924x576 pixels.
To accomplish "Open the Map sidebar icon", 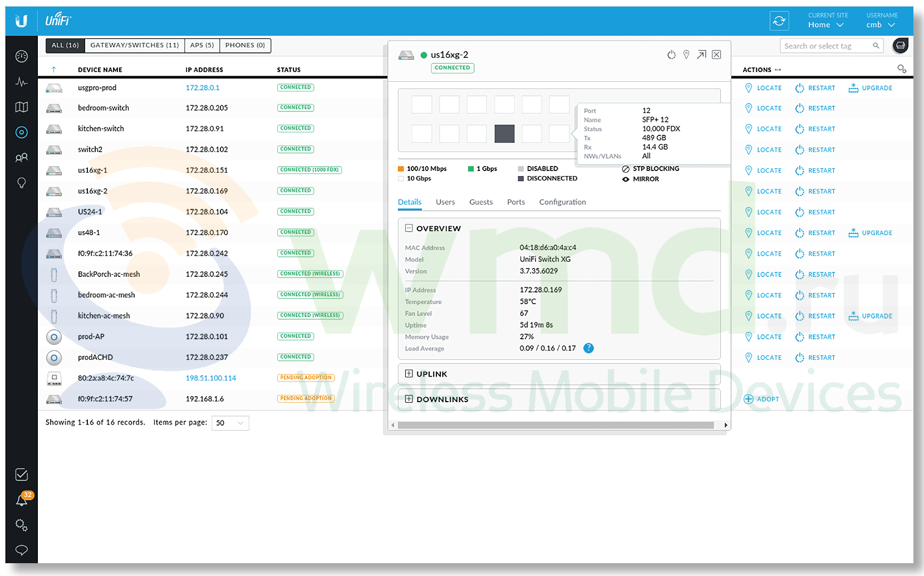I will coord(21,107).
